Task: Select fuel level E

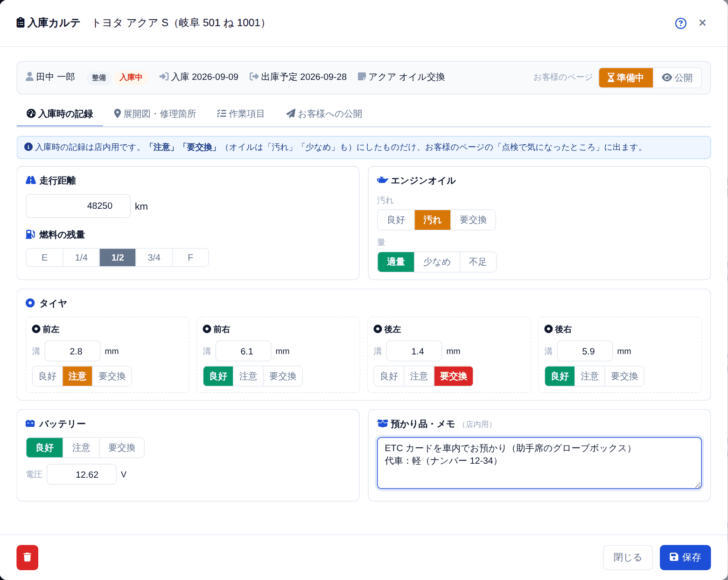Action: [44, 258]
